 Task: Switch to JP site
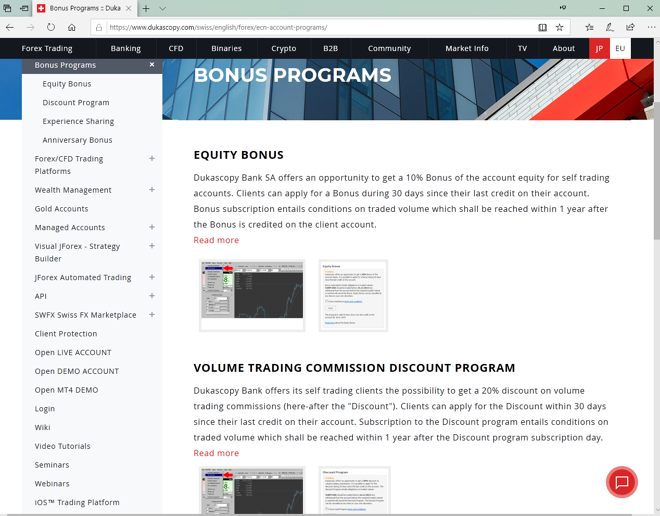[599, 48]
